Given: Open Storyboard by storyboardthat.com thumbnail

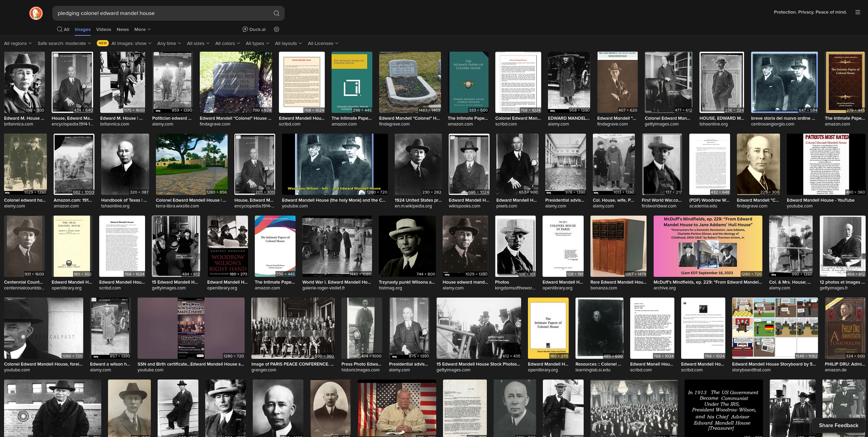Looking at the screenshot, I should (775, 328).
